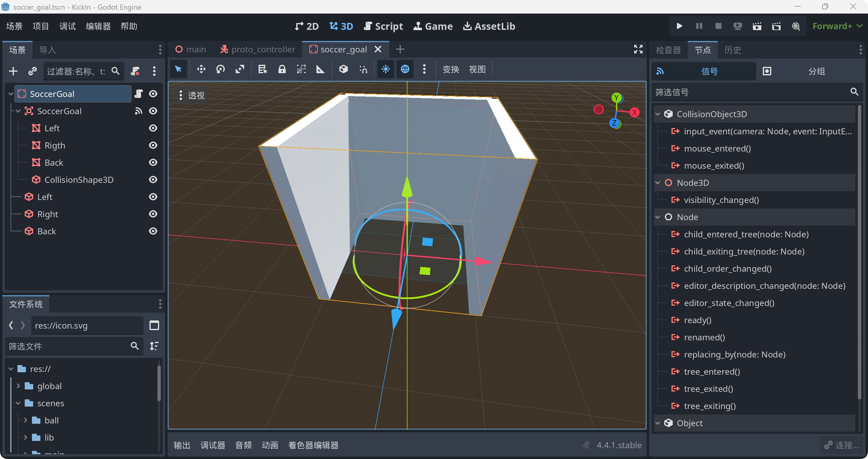
Task: Switch to the Script workspace
Action: coord(383,26)
